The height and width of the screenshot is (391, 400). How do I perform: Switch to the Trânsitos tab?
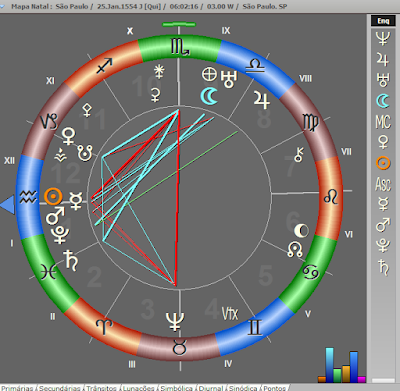(101, 388)
